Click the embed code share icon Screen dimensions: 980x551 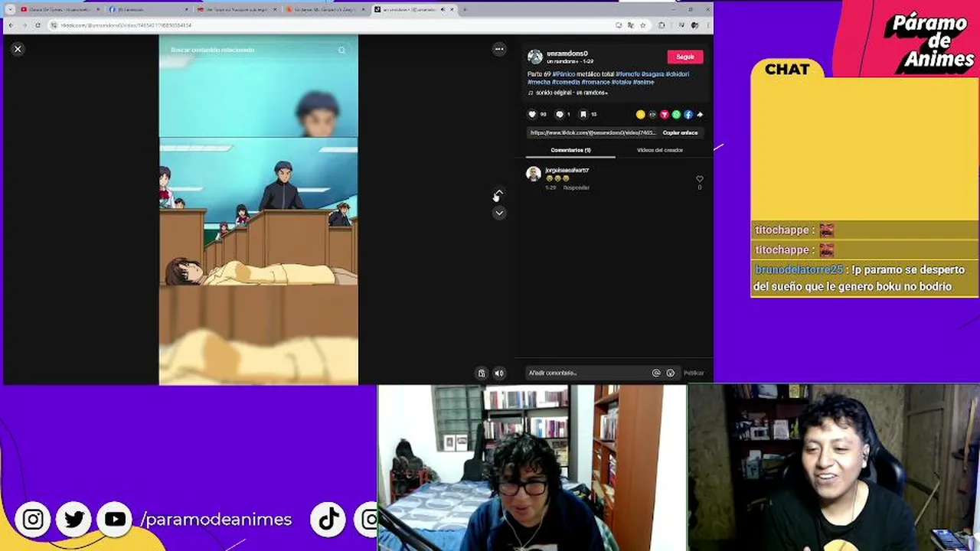652,115
